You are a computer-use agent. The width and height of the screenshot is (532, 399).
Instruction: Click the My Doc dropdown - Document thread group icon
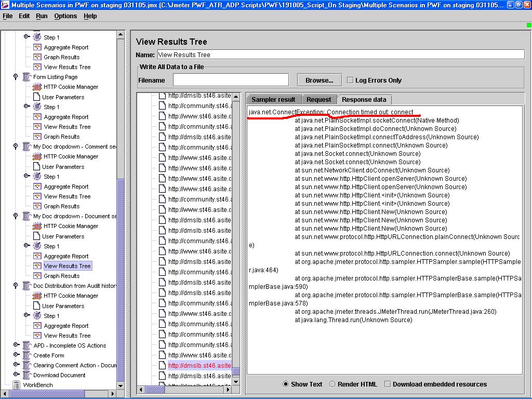(x=27, y=216)
